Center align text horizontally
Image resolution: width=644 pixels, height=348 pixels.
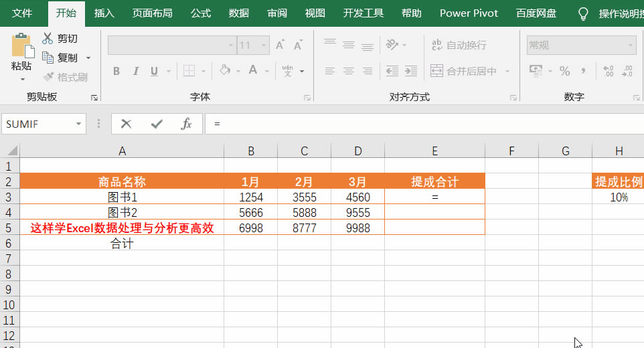click(349, 71)
